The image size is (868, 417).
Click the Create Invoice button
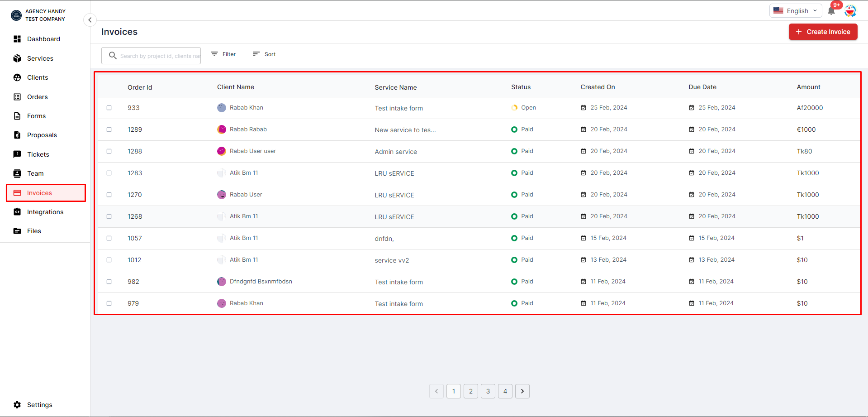pyautogui.click(x=823, y=32)
